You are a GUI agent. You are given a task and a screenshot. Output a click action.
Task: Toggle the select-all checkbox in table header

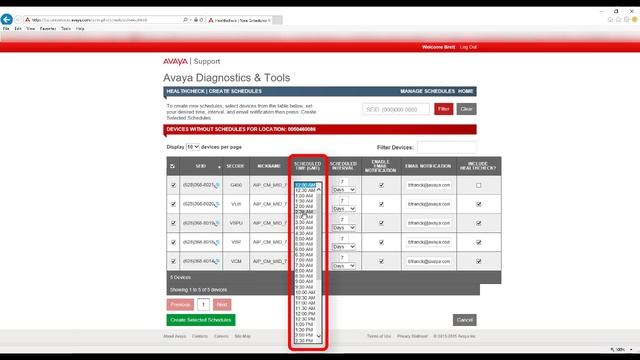click(x=172, y=166)
